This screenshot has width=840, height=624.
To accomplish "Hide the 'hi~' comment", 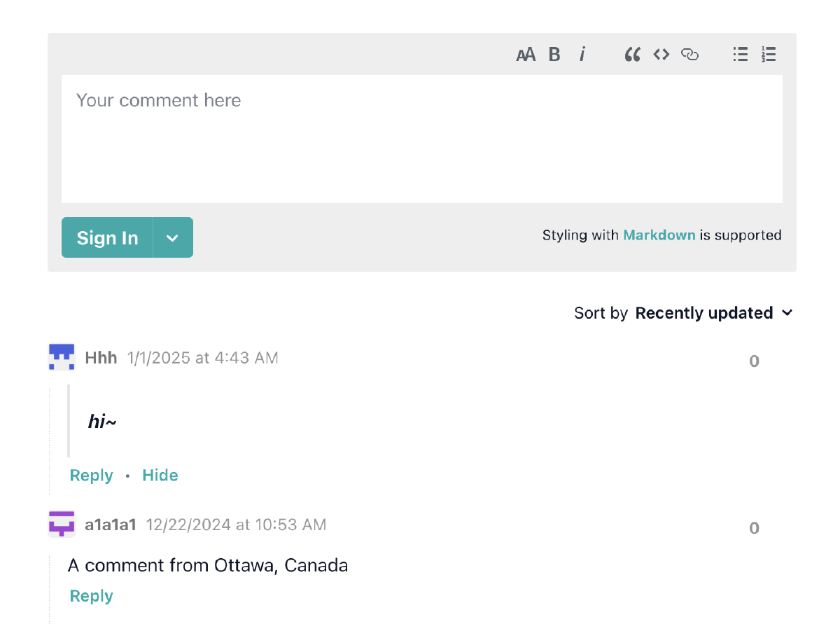I will (160, 476).
